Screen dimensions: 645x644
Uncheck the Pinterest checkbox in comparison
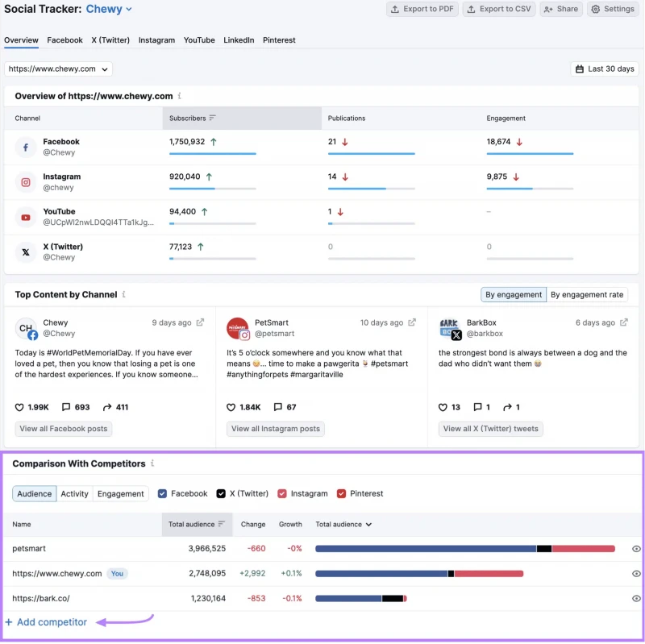[x=341, y=493]
